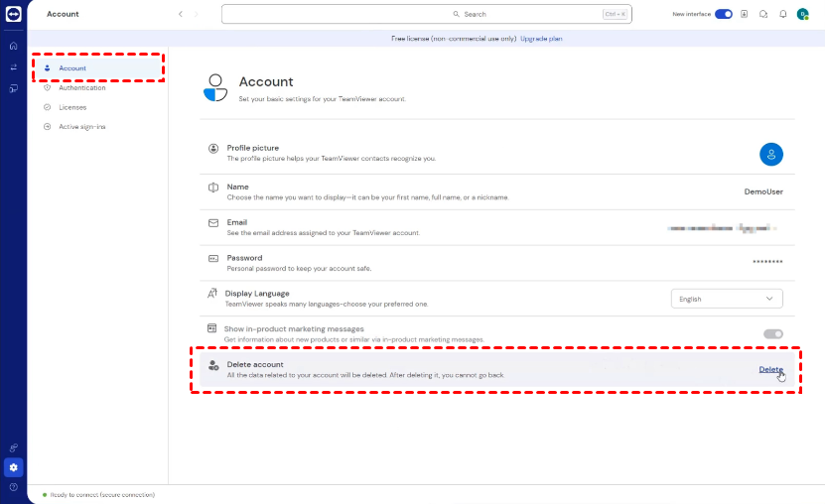Click the Profile picture label
This screenshot has height=504, width=825.
click(x=252, y=148)
